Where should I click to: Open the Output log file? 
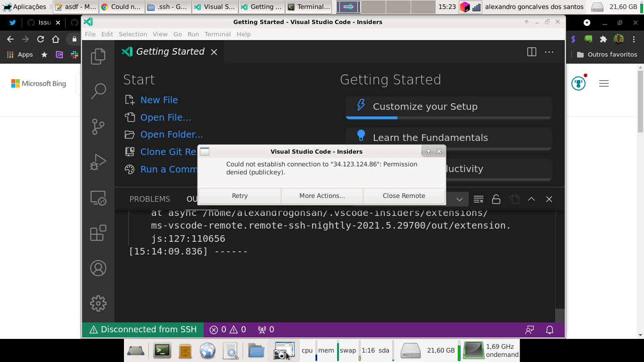tap(514, 199)
